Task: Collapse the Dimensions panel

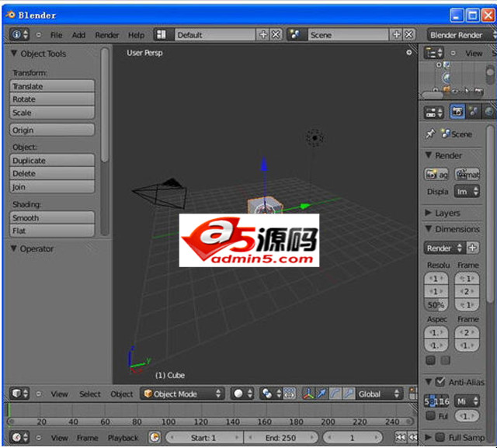Action: pyautogui.click(x=429, y=229)
